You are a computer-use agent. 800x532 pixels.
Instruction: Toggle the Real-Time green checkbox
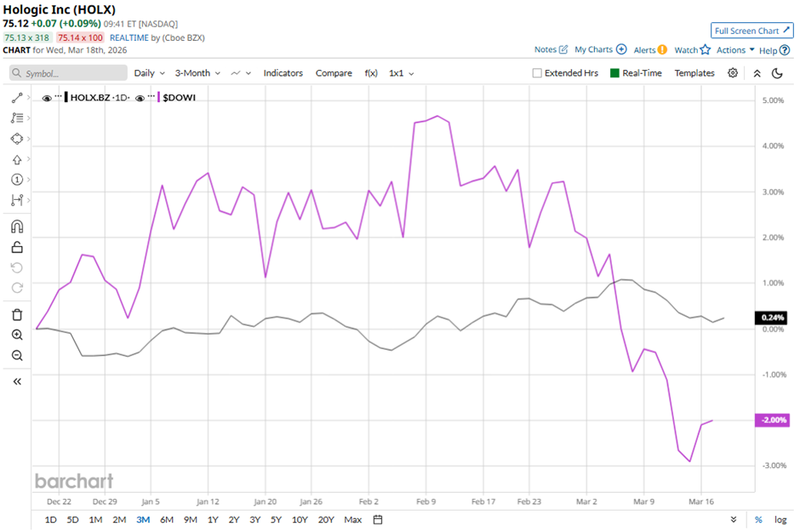(x=614, y=73)
